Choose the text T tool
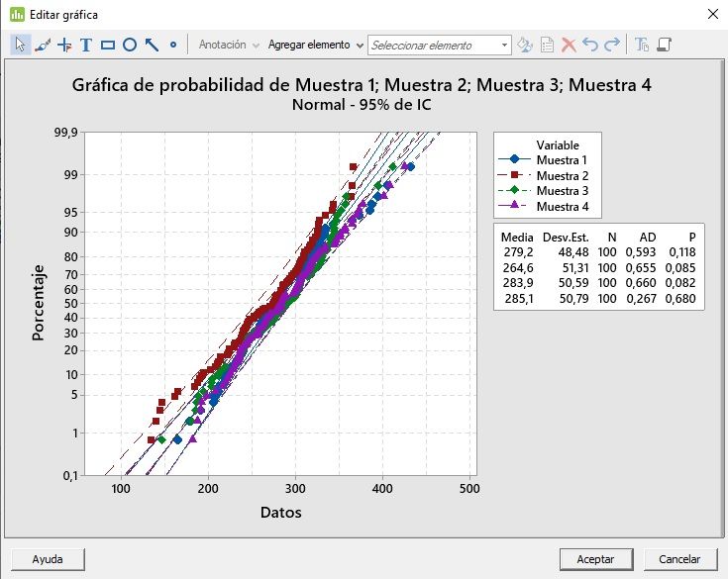Image resolution: width=728 pixels, height=579 pixels. coord(86,45)
